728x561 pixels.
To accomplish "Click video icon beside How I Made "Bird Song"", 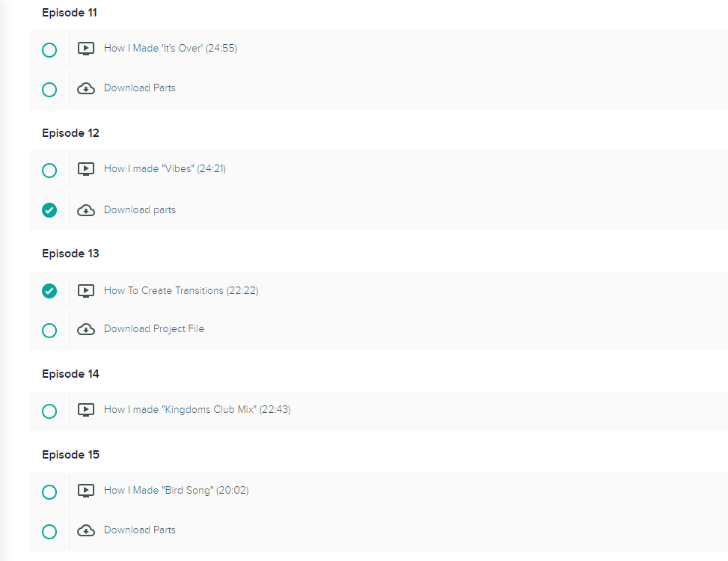I will (86, 491).
